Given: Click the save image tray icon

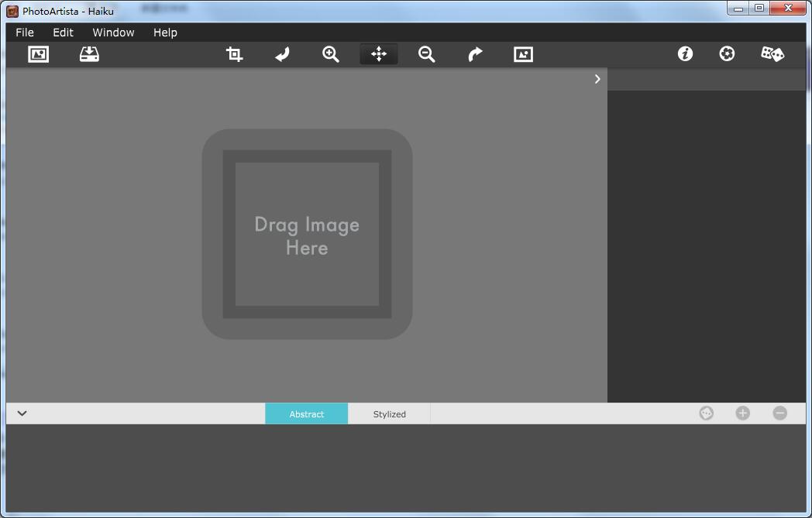Looking at the screenshot, I should pyautogui.click(x=89, y=54).
